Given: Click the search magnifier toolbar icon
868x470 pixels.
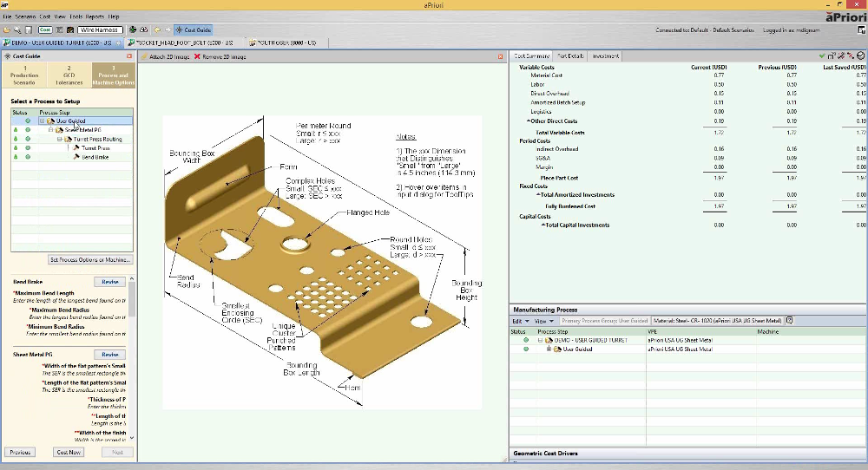Looking at the screenshot, I should (17, 29).
